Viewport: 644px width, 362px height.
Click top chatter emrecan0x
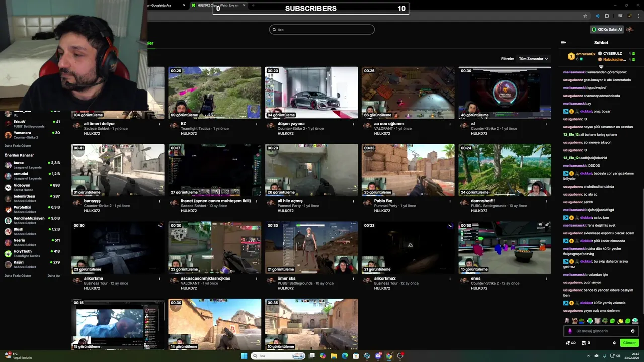pos(586,54)
